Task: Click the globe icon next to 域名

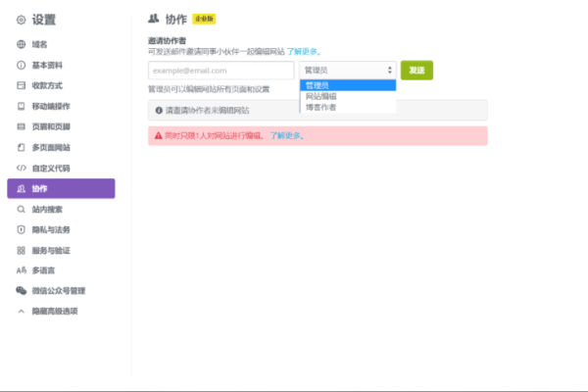Action: point(21,44)
